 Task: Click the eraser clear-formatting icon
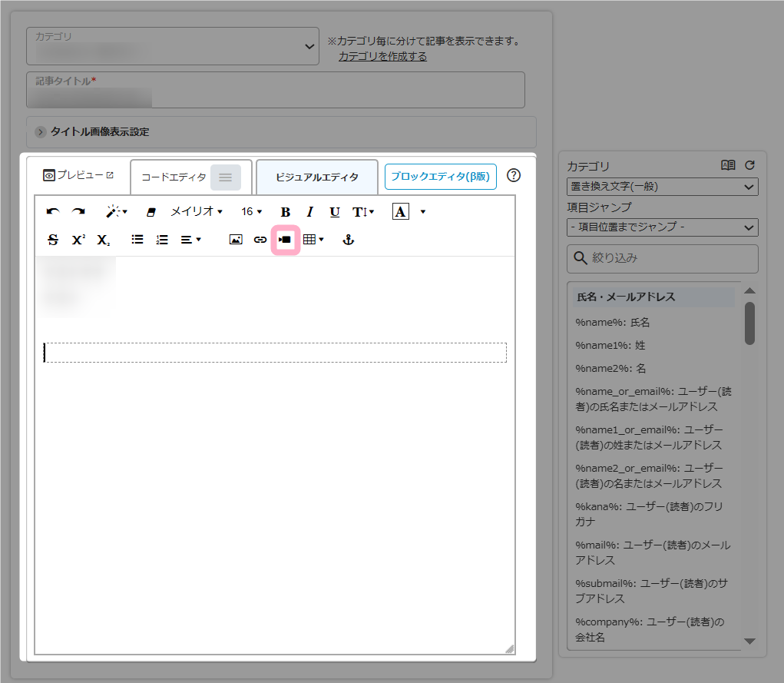[x=151, y=212]
